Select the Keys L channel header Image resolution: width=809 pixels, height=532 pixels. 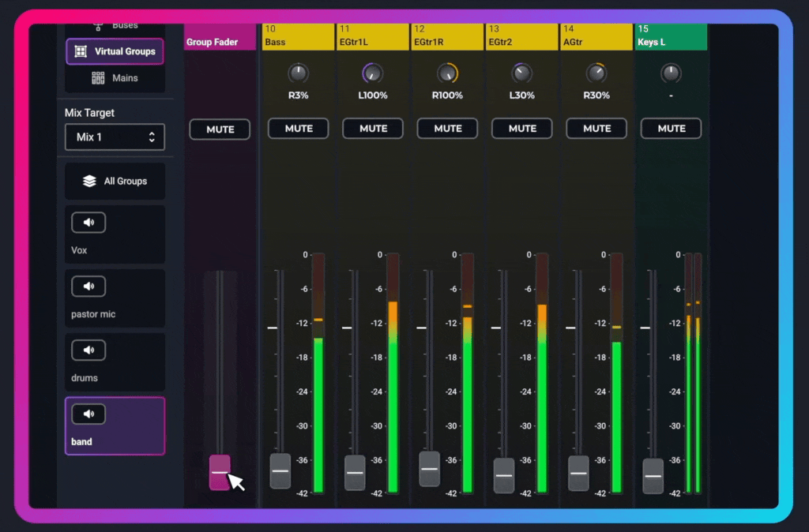[671, 36]
